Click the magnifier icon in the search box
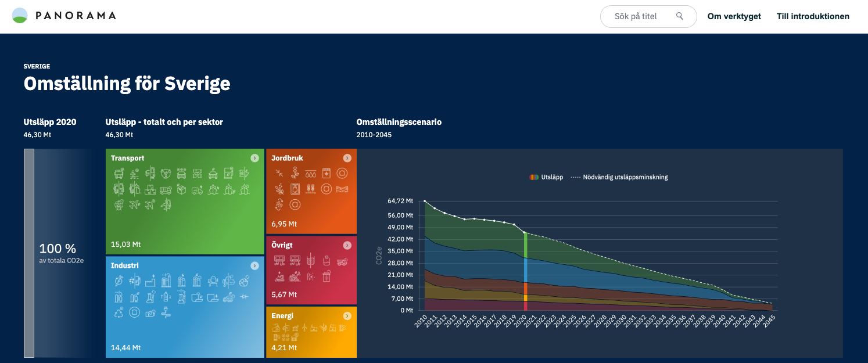Screen dimensions: 868x363 click(x=680, y=16)
